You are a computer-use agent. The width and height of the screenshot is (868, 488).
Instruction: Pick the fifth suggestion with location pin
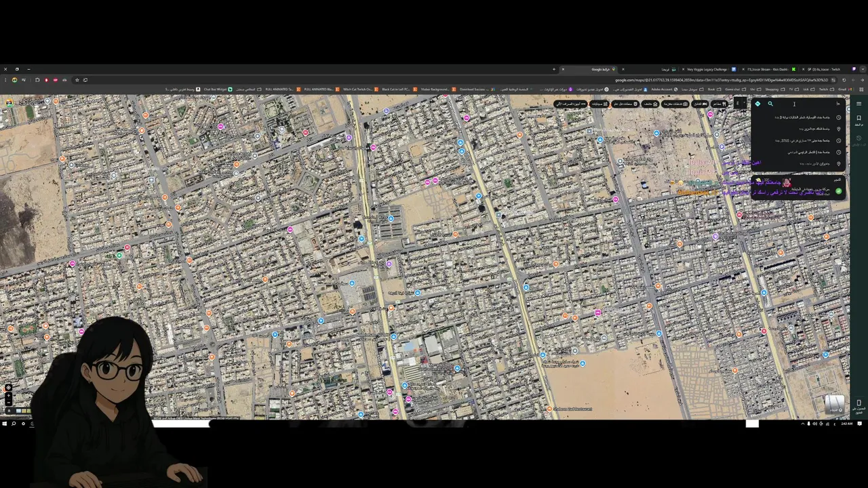point(799,163)
